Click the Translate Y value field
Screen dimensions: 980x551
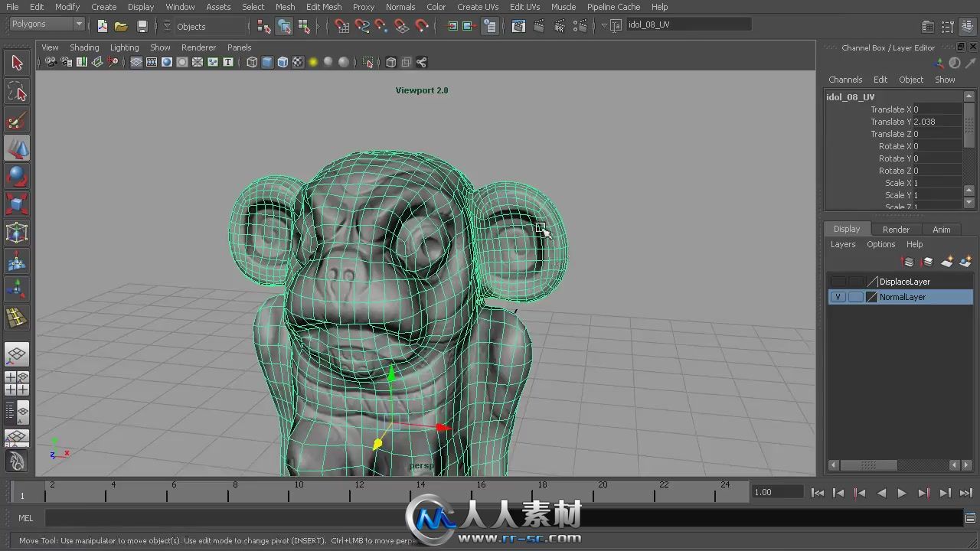click(937, 122)
